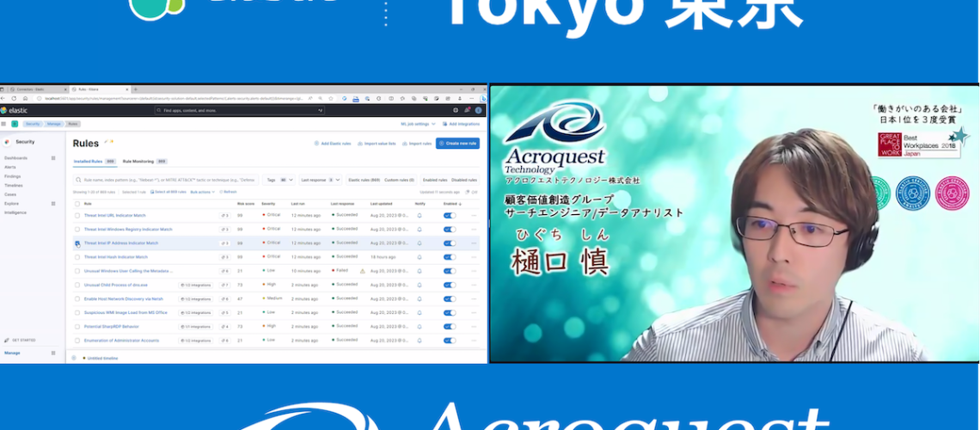This screenshot has height=430, width=980.
Task: Focus the rule name search field
Action: pos(166,180)
